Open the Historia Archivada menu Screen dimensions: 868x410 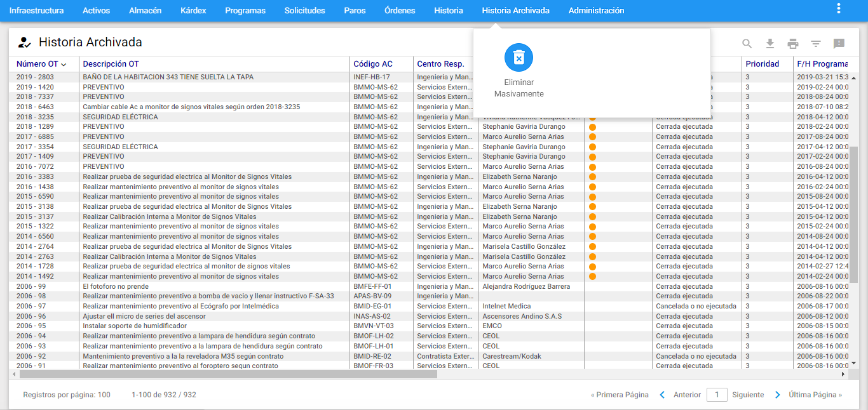[515, 11]
